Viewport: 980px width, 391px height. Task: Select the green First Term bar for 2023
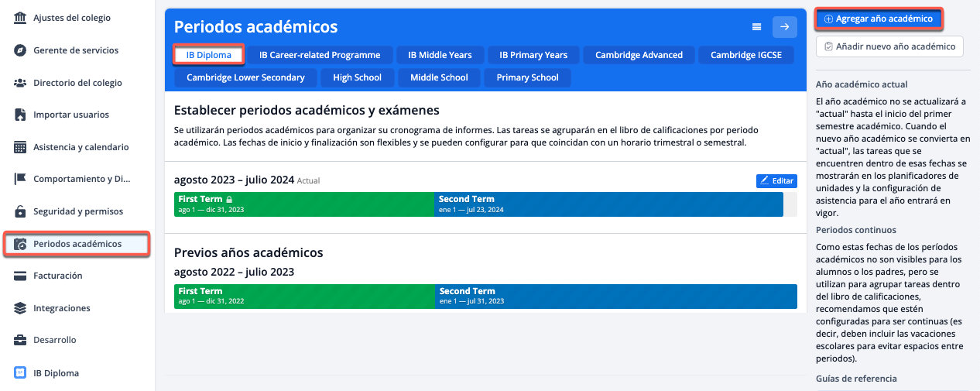(x=304, y=204)
